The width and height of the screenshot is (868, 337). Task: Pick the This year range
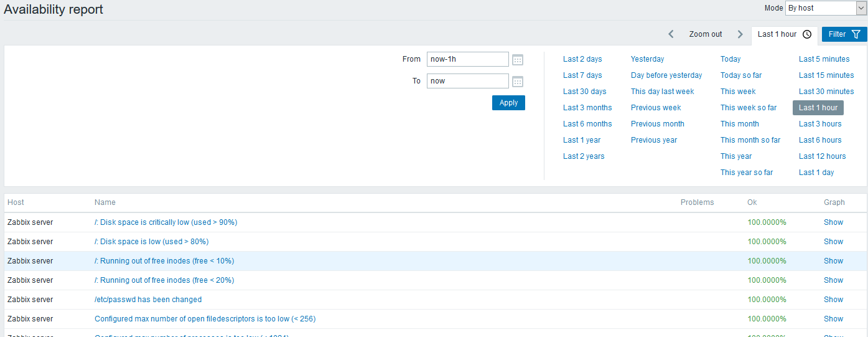click(x=736, y=156)
